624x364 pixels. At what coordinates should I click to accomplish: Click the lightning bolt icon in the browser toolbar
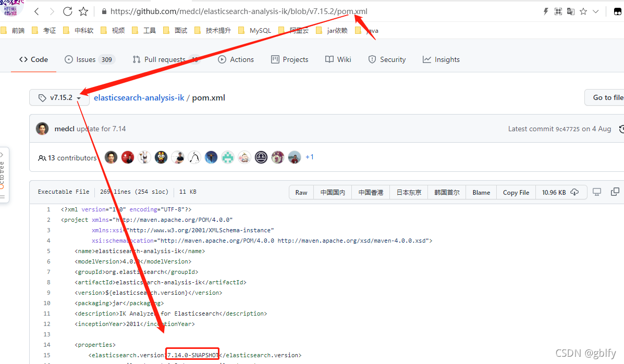[x=546, y=11]
